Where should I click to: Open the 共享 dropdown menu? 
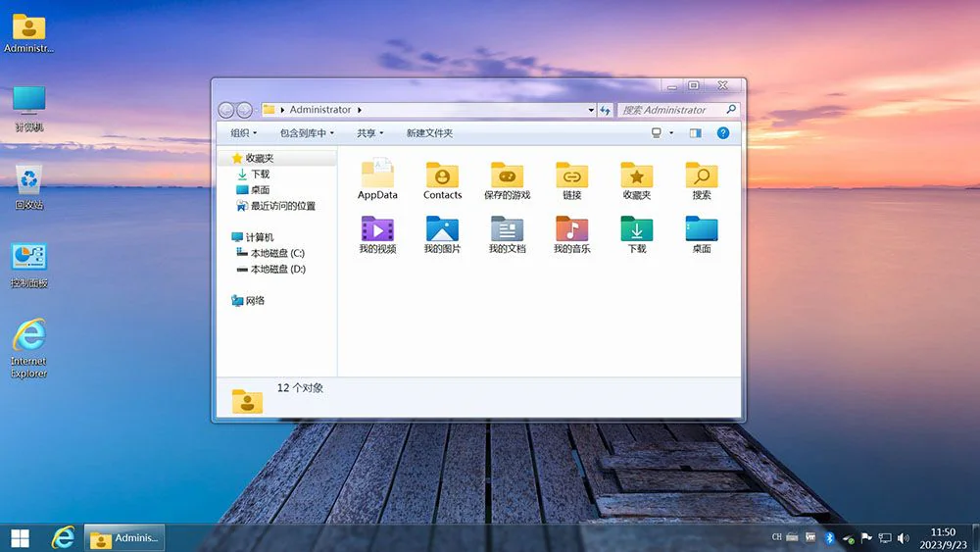[x=370, y=133]
